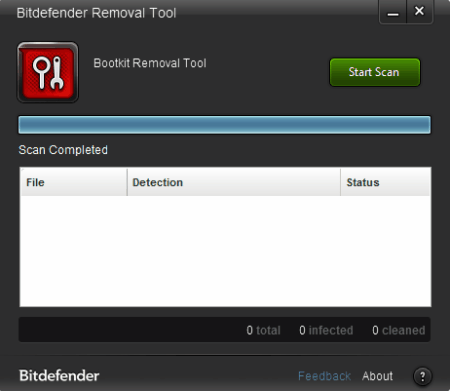Sort by the Detection column header

[234, 182]
